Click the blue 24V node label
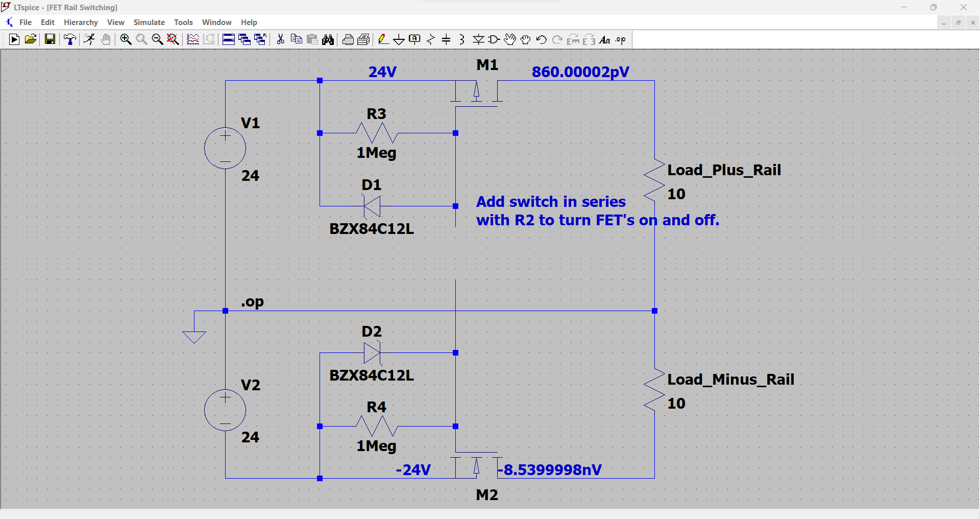Image resolution: width=980 pixels, height=519 pixels. [383, 72]
